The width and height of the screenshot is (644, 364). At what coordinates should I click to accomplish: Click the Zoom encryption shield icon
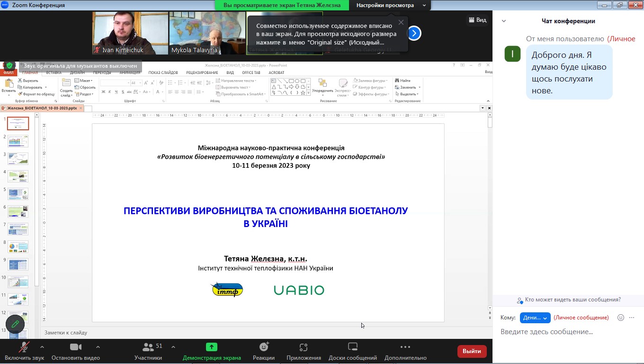(x=9, y=66)
